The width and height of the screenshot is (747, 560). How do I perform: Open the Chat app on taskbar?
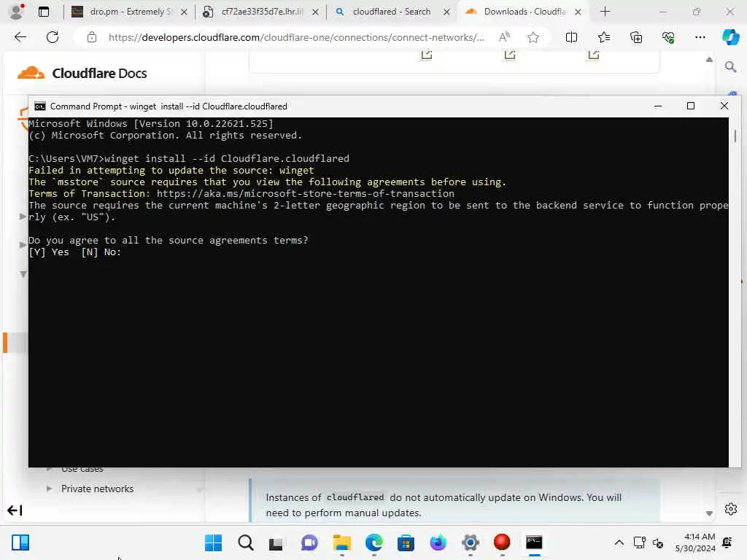click(x=309, y=542)
